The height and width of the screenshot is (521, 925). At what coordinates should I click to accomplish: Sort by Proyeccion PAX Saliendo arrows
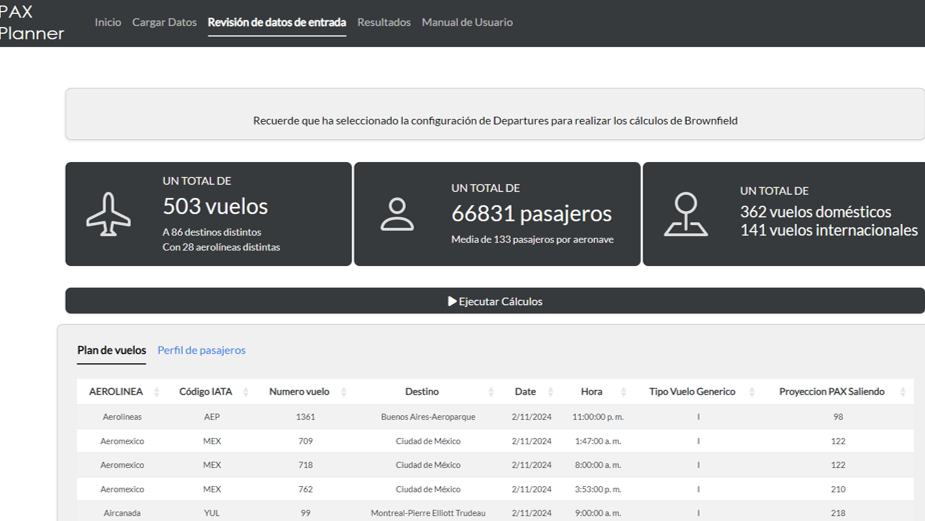click(903, 392)
